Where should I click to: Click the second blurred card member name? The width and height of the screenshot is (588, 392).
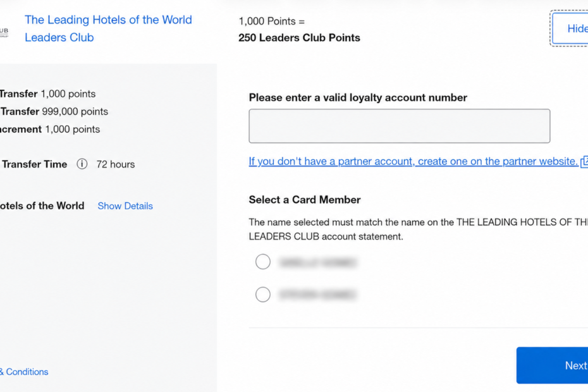tap(317, 295)
